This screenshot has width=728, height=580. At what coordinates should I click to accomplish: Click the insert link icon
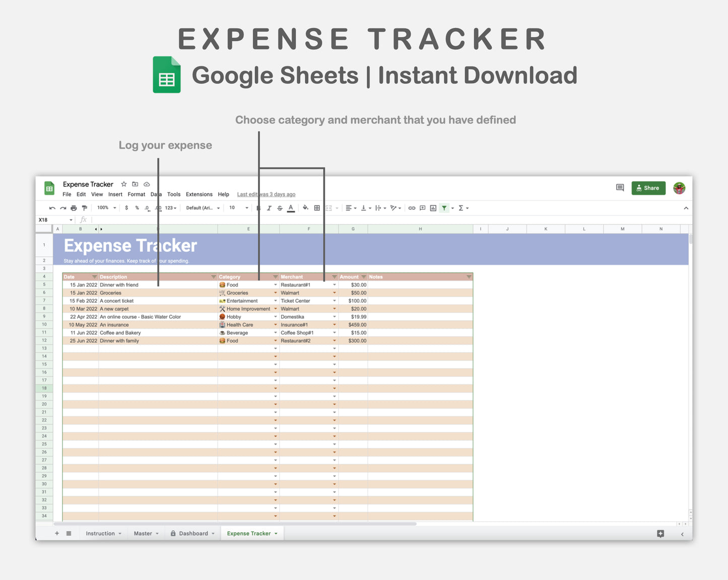coord(412,208)
